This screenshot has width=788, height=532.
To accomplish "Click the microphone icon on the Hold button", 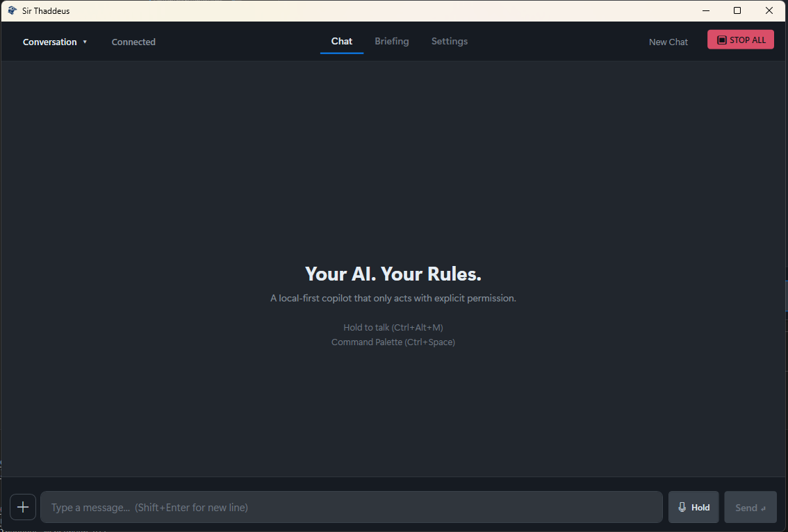I will tap(682, 507).
